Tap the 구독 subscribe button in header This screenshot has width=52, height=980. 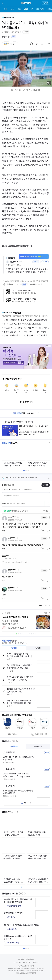coord(45,3)
